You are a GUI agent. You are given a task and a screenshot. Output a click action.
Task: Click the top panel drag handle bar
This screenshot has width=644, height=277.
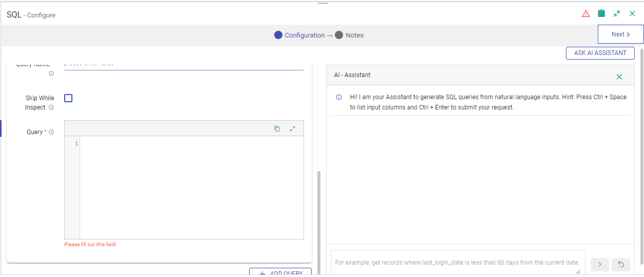pos(323,3)
